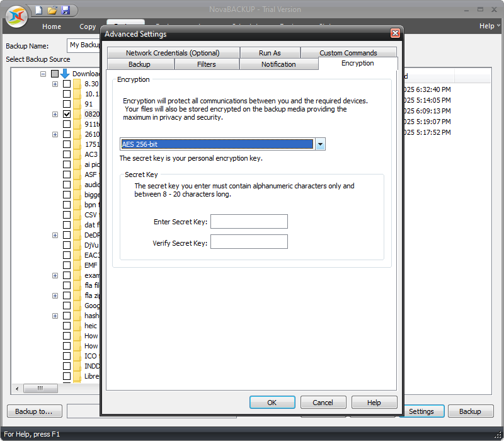This screenshot has height=441, width=504.
Task: Expand the hash folder node
Action: pos(55,316)
